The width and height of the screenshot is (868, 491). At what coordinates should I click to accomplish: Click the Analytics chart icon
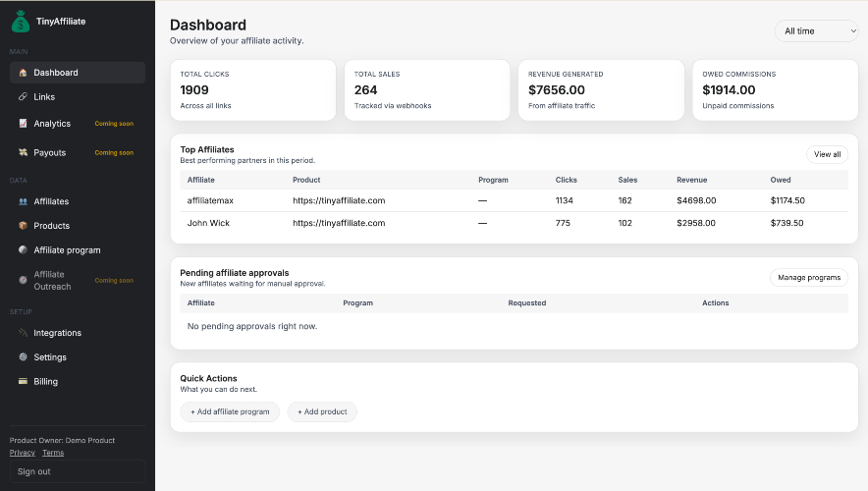point(24,124)
